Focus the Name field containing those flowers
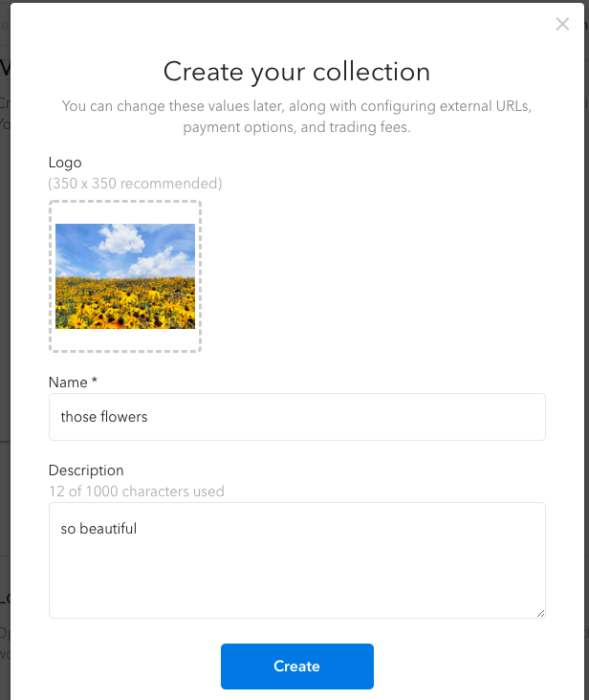The image size is (589, 700). [297, 417]
